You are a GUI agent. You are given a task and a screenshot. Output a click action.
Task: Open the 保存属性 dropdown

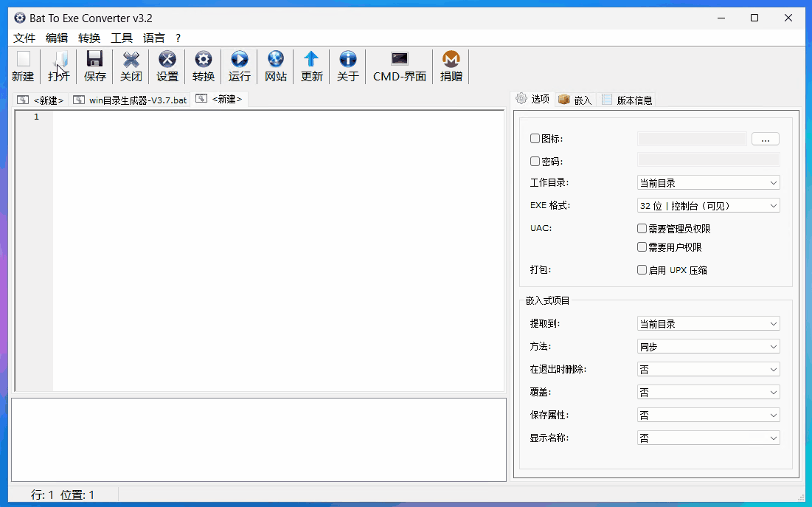(x=708, y=415)
